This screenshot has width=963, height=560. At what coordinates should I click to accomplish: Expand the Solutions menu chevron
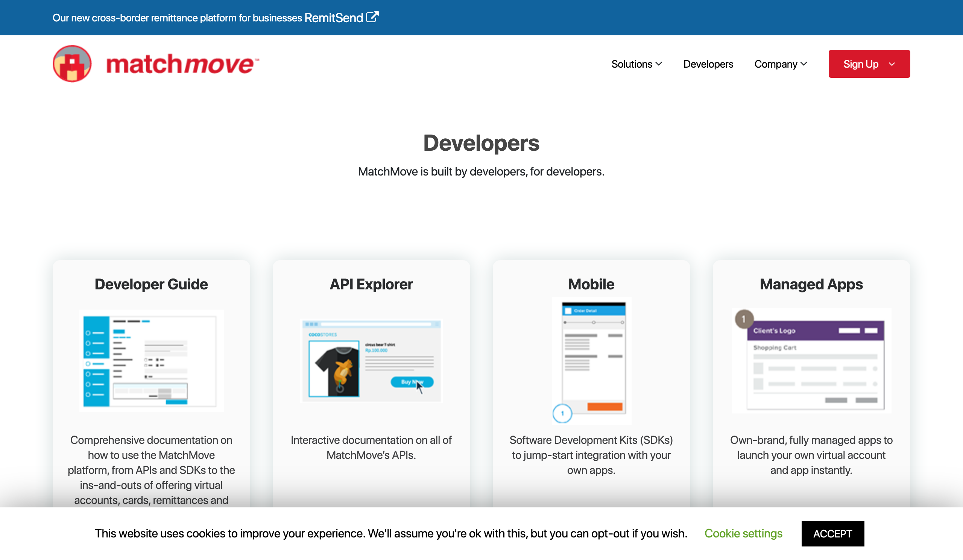(x=659, y=64)
